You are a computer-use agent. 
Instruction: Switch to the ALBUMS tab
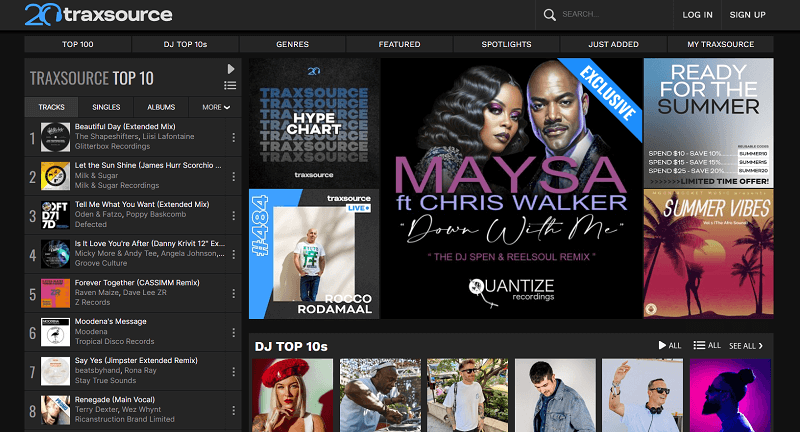[161, 107]
